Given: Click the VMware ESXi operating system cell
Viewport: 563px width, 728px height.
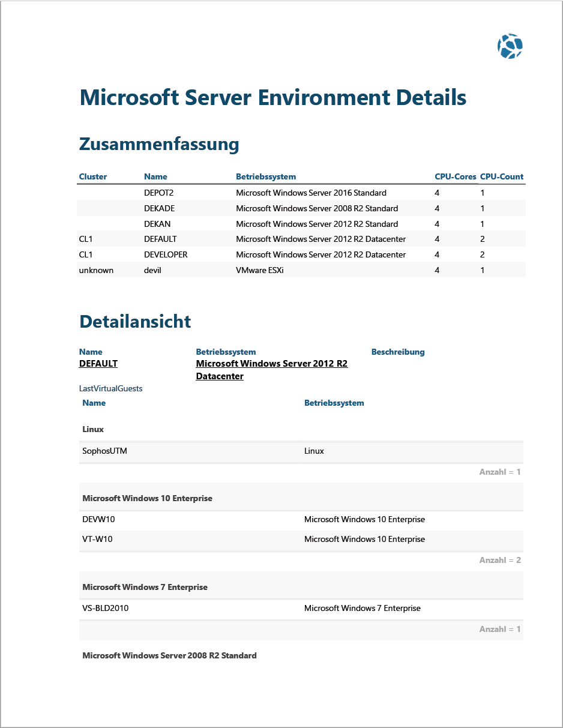Looking at the screenshot, I should coord(260,270).
